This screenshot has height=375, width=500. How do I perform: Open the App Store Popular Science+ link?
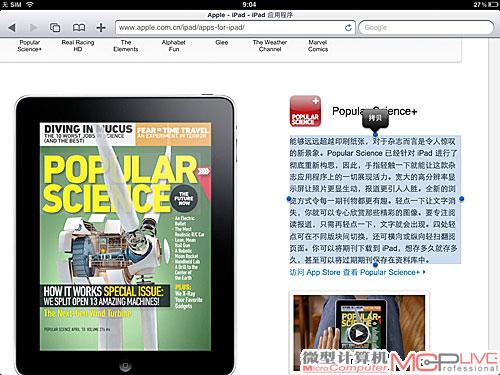[357, 272]
